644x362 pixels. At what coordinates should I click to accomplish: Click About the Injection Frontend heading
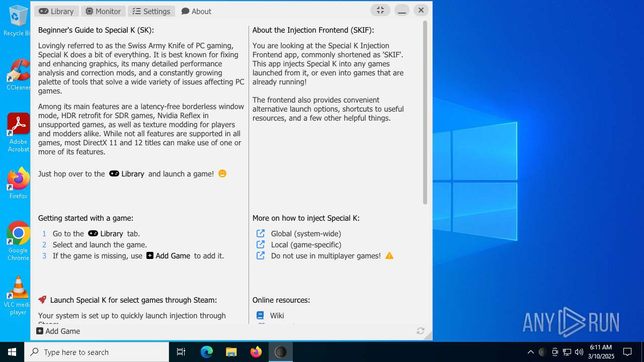click(313, 30)
